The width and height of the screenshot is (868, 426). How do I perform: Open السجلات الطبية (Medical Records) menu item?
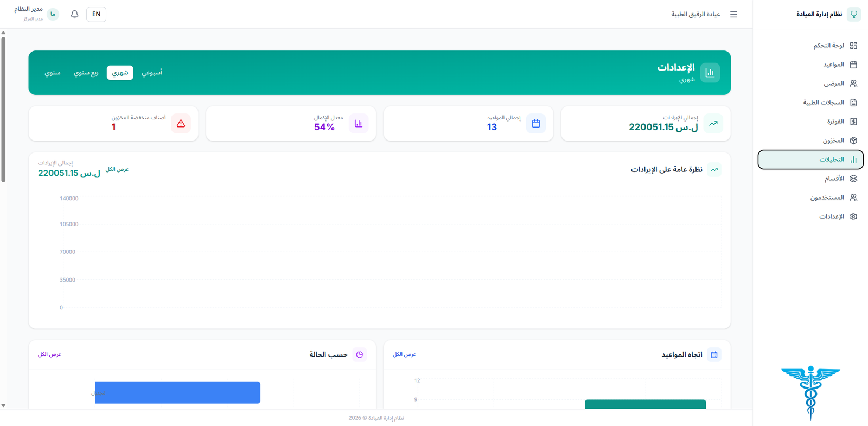pos(824,103)
